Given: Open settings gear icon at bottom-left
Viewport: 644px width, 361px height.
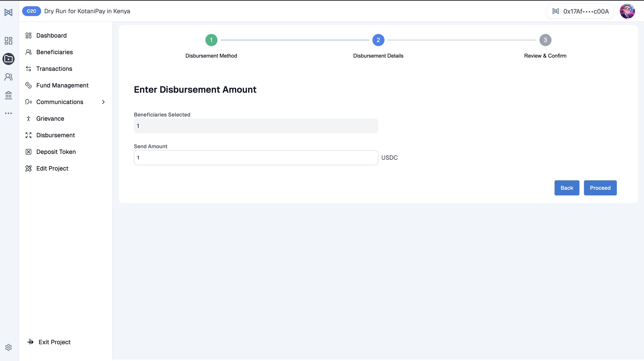Looking at the screenshot, I should [x=8, y=347].
